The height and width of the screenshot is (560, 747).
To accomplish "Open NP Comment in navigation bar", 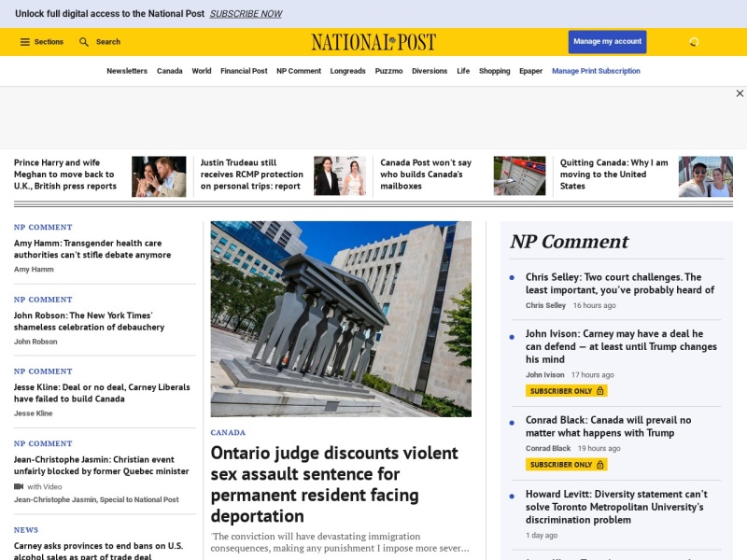I will tap(299, 71).
